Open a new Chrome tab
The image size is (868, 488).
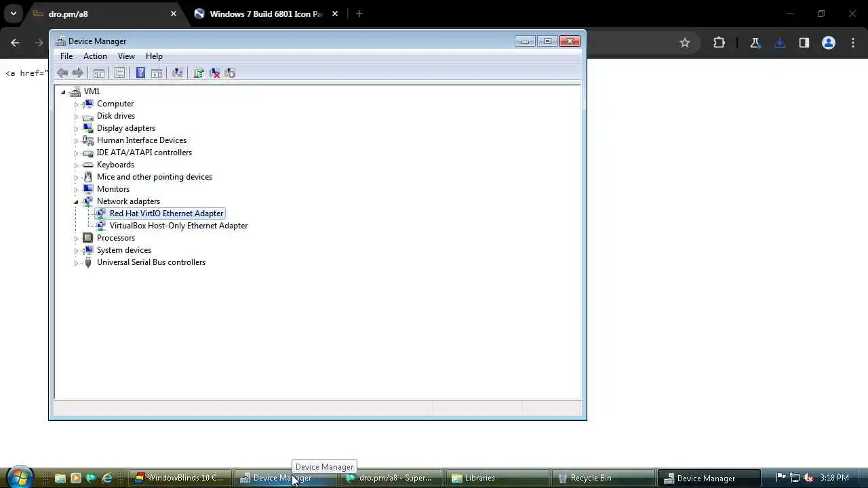coord(359,14)
